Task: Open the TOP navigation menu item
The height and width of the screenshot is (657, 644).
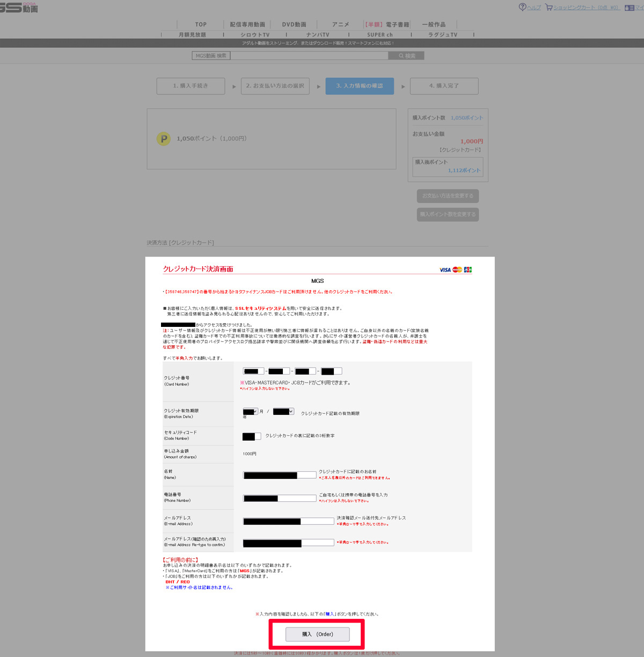Action: click(201, 25)
